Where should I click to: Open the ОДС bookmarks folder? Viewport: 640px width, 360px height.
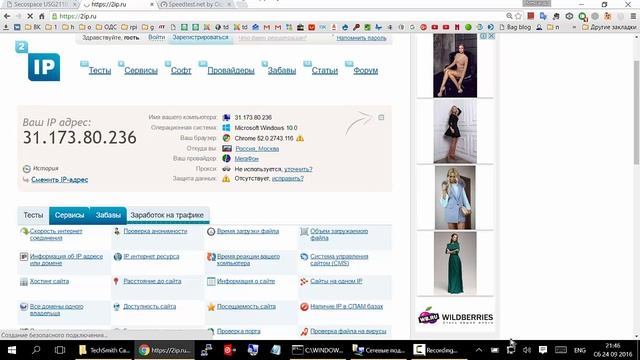point(106,27)
